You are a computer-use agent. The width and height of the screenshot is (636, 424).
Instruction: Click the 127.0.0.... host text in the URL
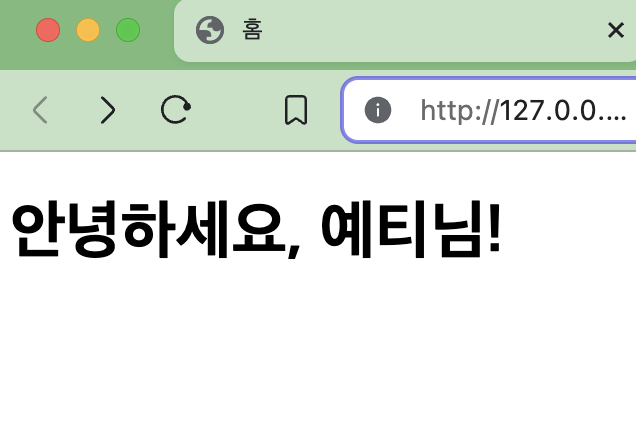(x=563, y=110)
